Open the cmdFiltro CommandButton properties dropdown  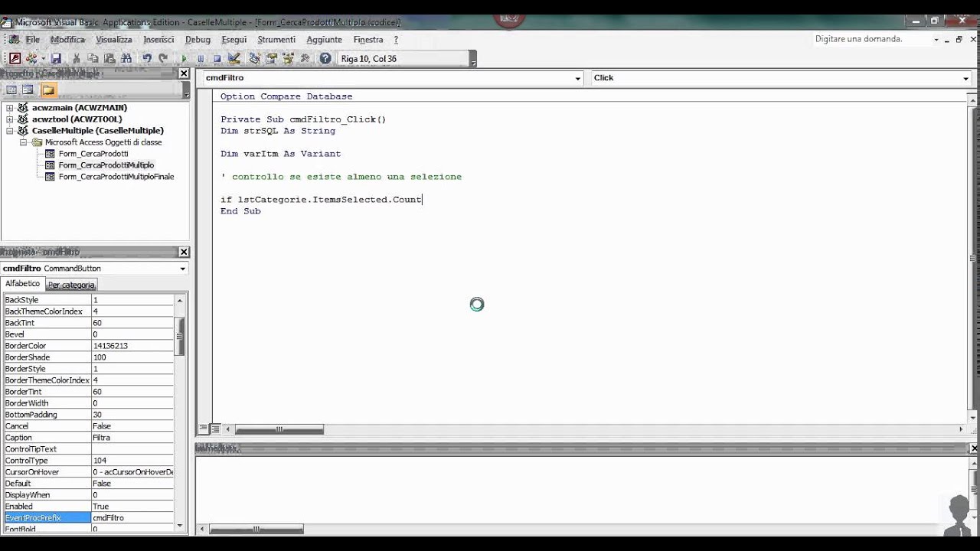182,269
